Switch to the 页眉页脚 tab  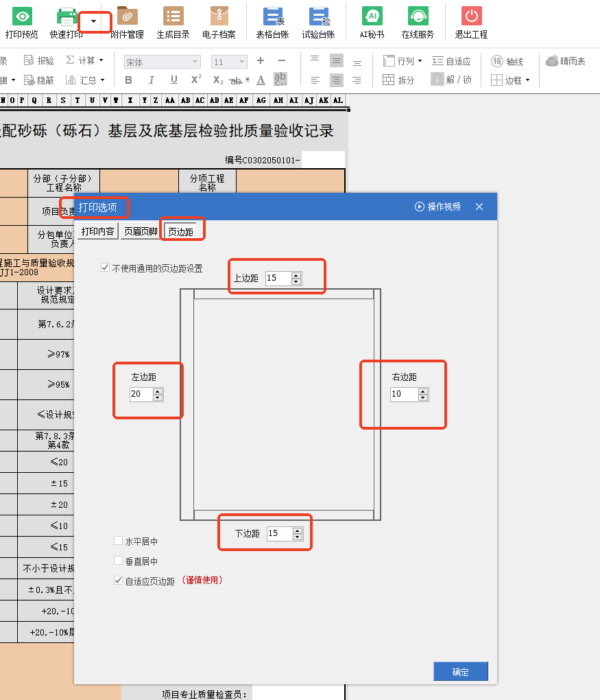click(x=139, y=231)
